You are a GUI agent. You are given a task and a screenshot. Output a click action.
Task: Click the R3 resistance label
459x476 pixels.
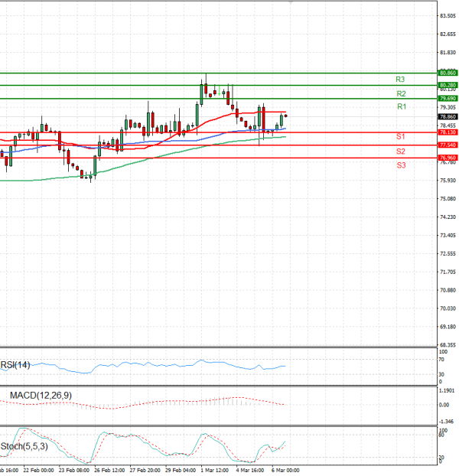coord(400,80)
